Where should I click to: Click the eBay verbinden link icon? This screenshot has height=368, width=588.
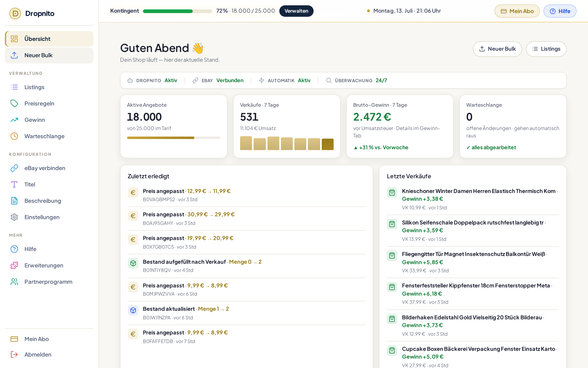tap(14, 168)
